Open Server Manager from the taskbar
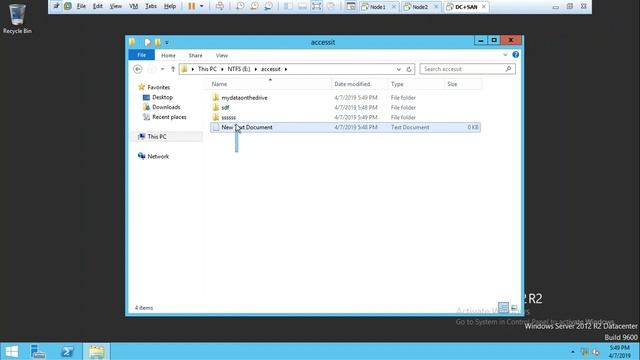This screenshot has width=640, height=360. click(x=38, y=351)
